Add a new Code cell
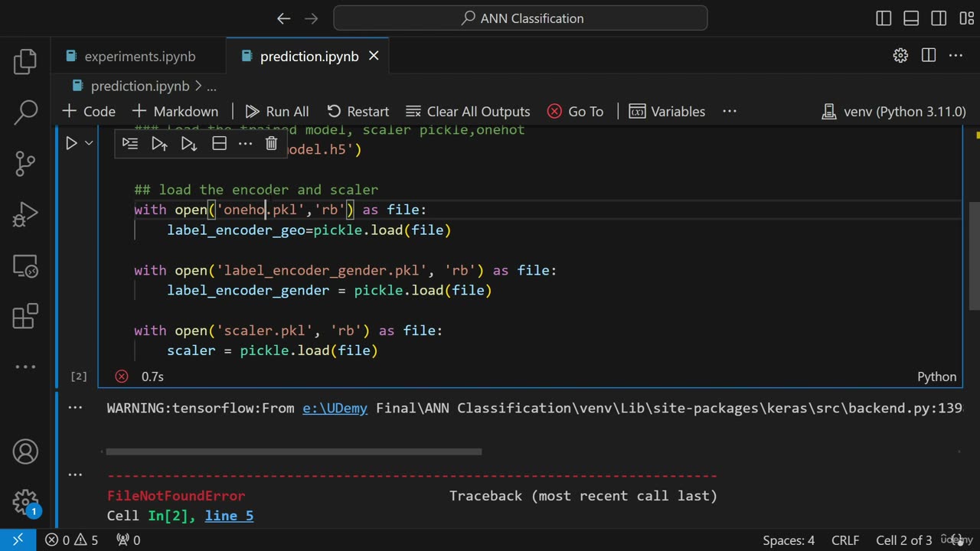This screenshot has height=551, width=980. click(89, 111)
